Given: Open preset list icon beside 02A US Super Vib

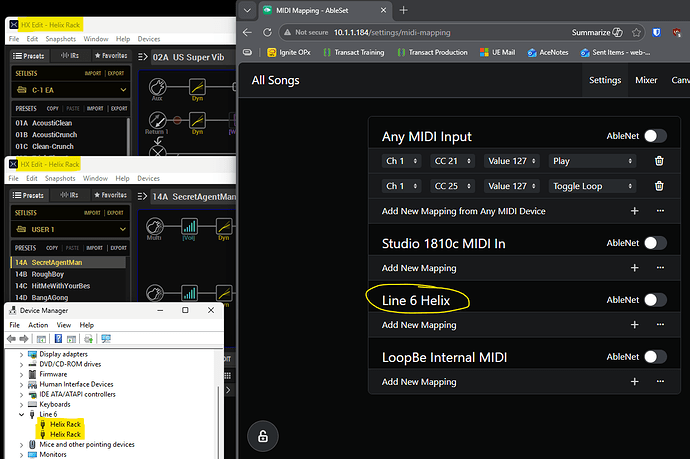Looking at the screenshot, I should [x=142, y=57].
